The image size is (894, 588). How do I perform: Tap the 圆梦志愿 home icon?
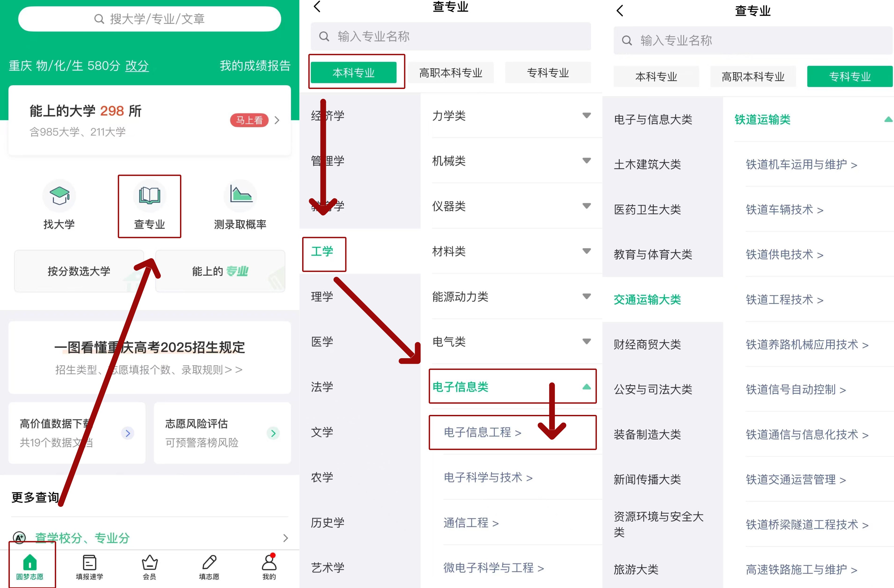(30, 562)
